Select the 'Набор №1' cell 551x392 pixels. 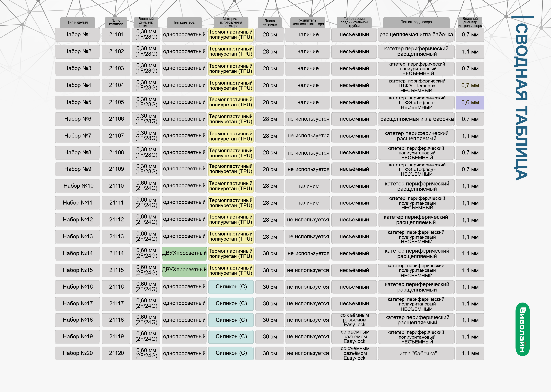pyautogui.click(x=77, y=35)
